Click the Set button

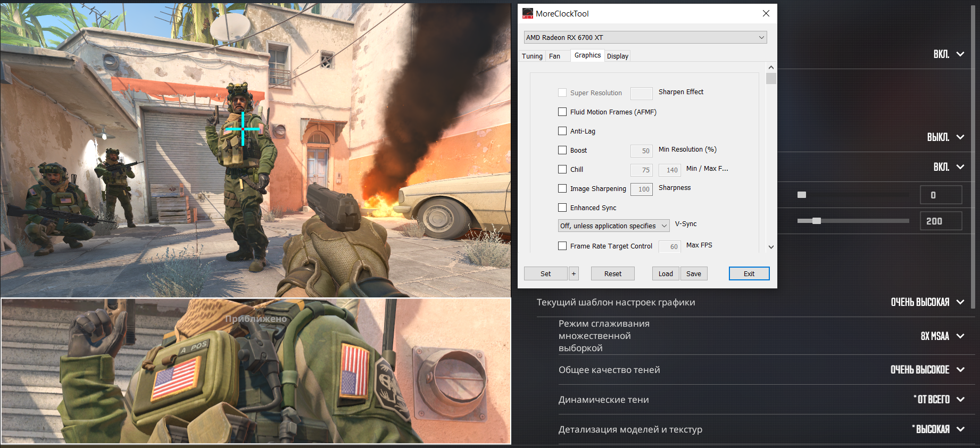point(546,273)
